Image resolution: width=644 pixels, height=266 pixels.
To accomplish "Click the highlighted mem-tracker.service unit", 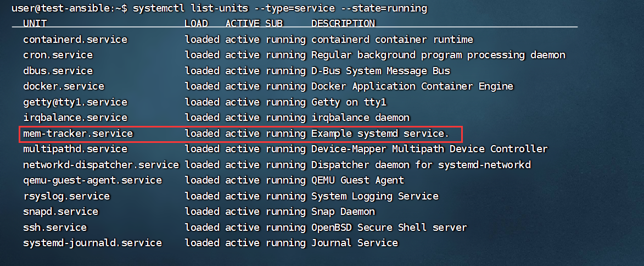I will (78, 134).
